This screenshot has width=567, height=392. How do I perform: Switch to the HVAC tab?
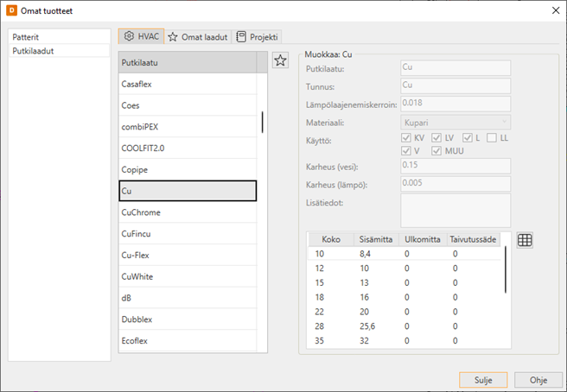(140, 37)
